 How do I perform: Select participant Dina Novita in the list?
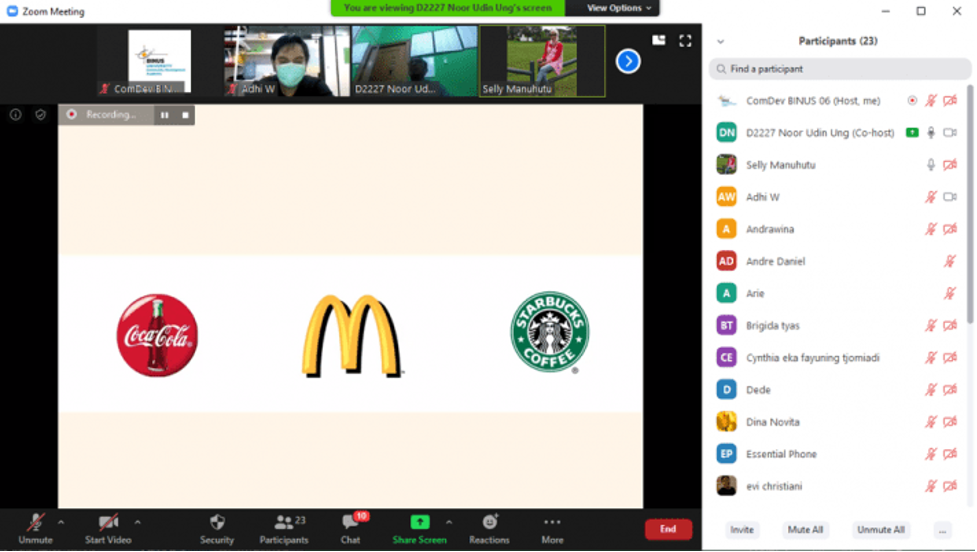838,422
